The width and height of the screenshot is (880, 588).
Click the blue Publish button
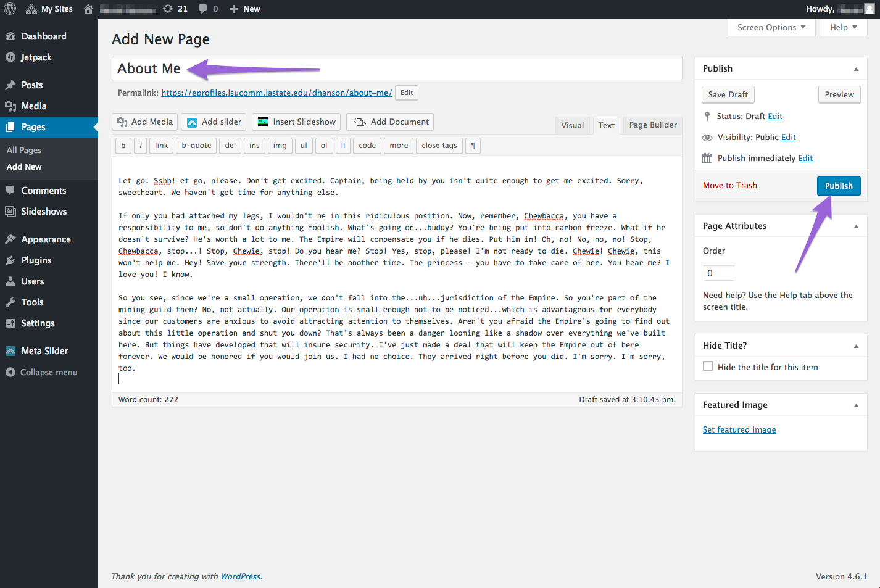tap(838, 186)
